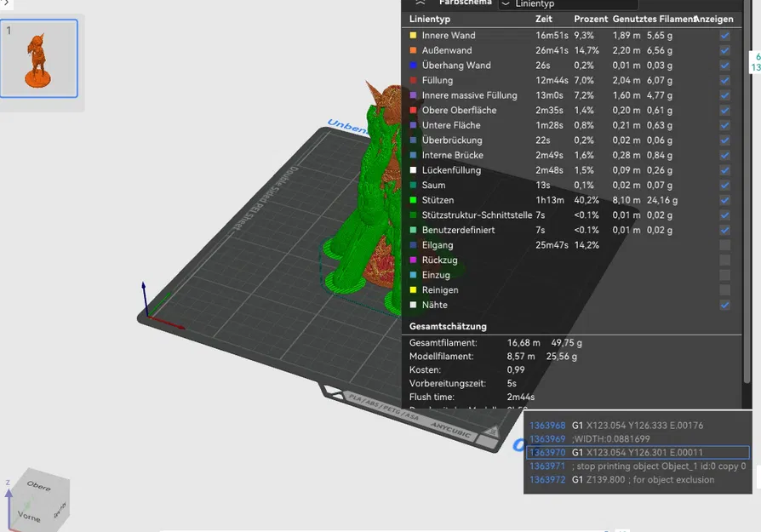Show Rückzug retractions in preview

(724, 260)
